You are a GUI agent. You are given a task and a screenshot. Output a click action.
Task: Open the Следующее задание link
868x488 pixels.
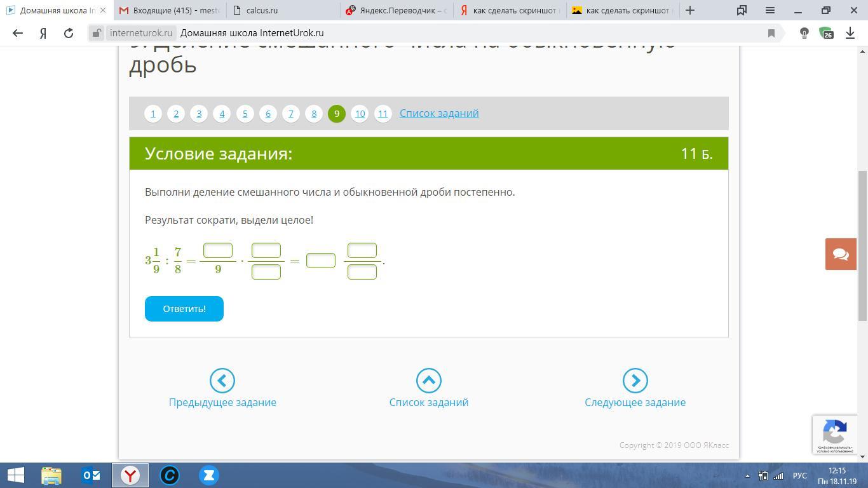tap(635, 402)
